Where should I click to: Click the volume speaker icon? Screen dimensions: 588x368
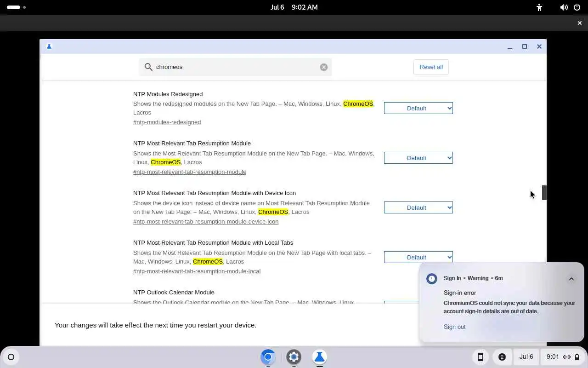(x=564, y=7)
